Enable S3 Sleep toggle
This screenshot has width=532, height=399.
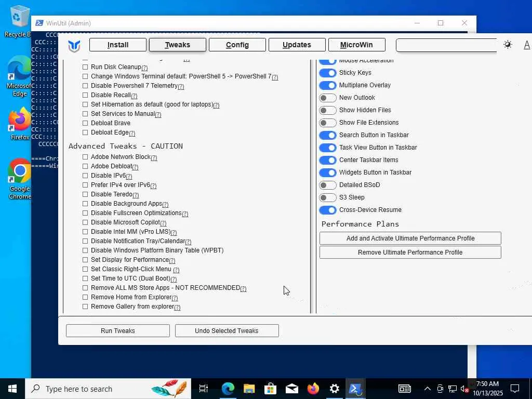click(x=328, y=198)
